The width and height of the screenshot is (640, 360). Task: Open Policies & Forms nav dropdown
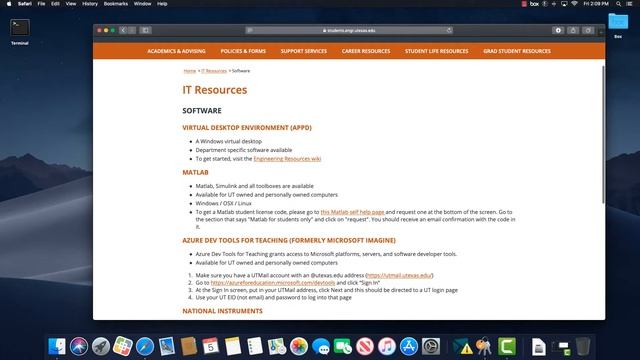243,51
